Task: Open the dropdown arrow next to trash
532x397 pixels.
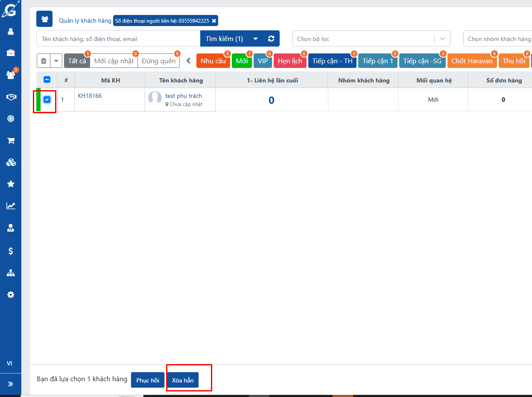Action: click(x=56, y=61)
